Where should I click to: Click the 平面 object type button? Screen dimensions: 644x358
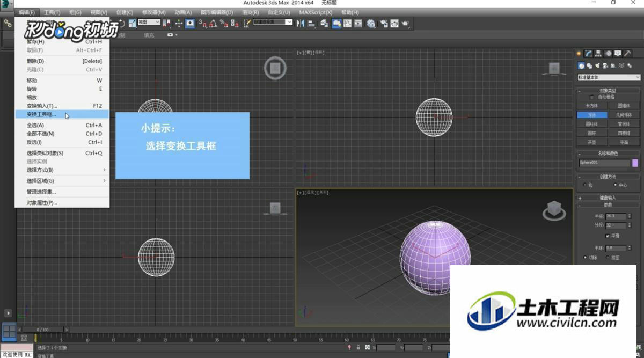[x=624, y=143]
